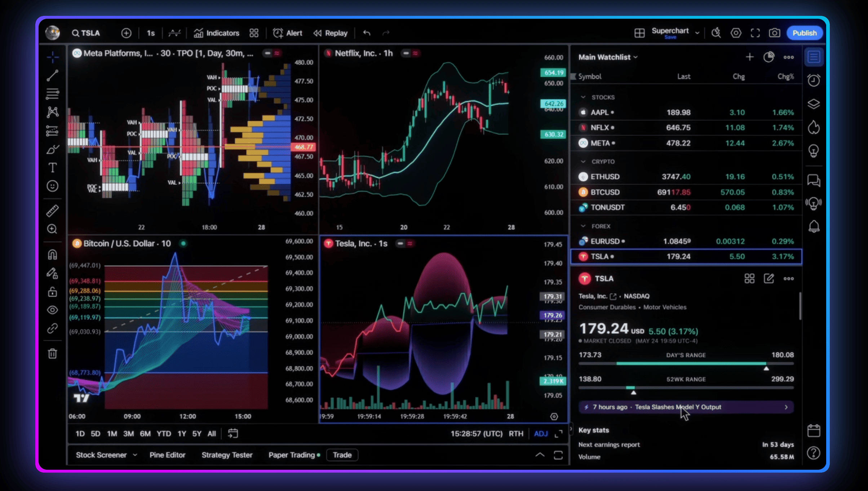Open the Indicators dialog
Image resolution: width=868 pixels, height=491 pixels.
[216, 33]
